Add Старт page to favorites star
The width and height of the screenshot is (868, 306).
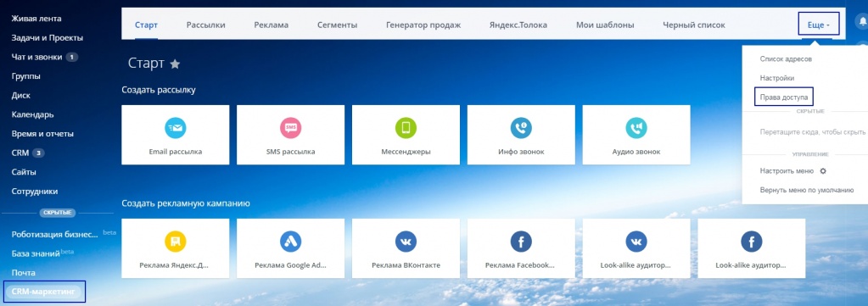[175, 64]
